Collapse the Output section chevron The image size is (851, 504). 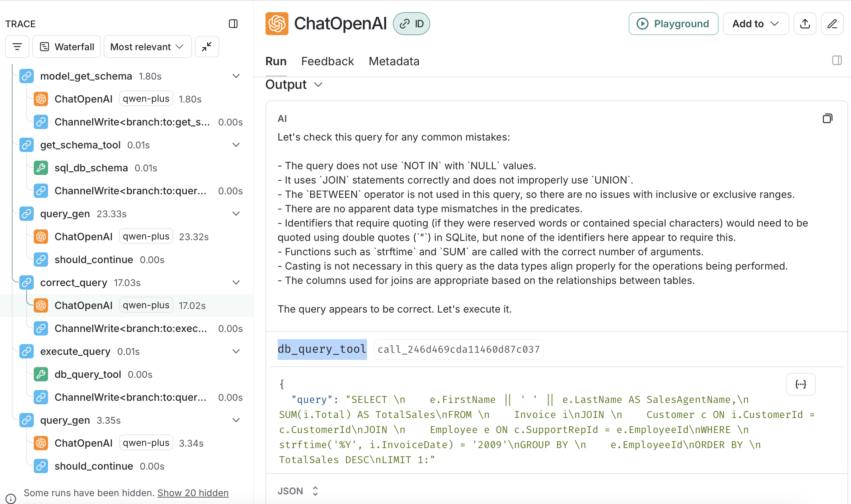tap(318, 85)
